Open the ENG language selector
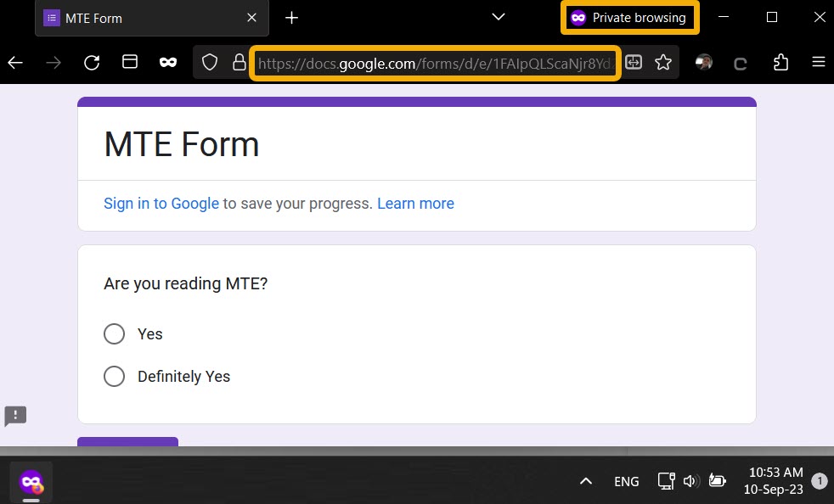The width and height of the screenshot is (834, 504). pyautogui.click(x=626, y=481)
